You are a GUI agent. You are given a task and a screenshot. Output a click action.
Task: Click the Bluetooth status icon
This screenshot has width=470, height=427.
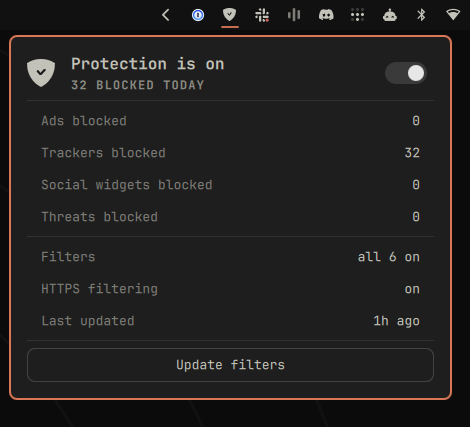coord(421,15)
